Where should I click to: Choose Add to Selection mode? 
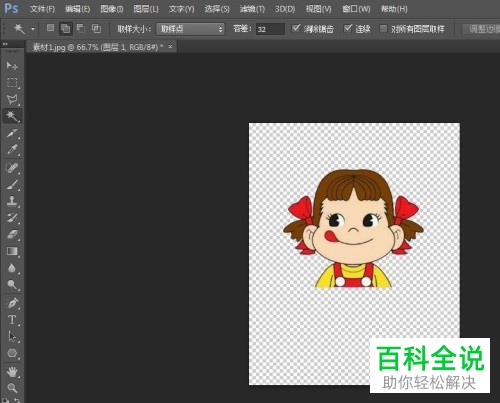tap(66, 29)
